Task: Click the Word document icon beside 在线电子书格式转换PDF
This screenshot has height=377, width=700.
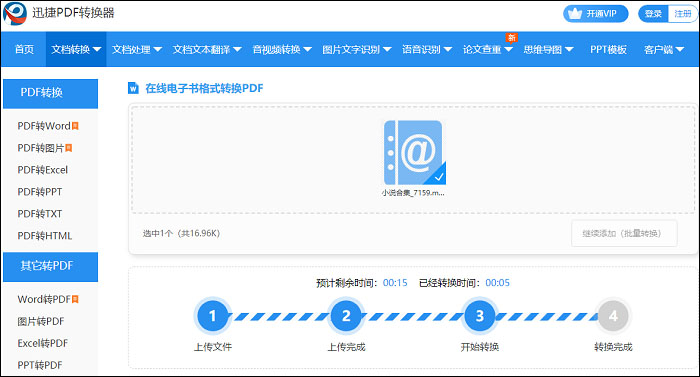Action: pos(133,88)
